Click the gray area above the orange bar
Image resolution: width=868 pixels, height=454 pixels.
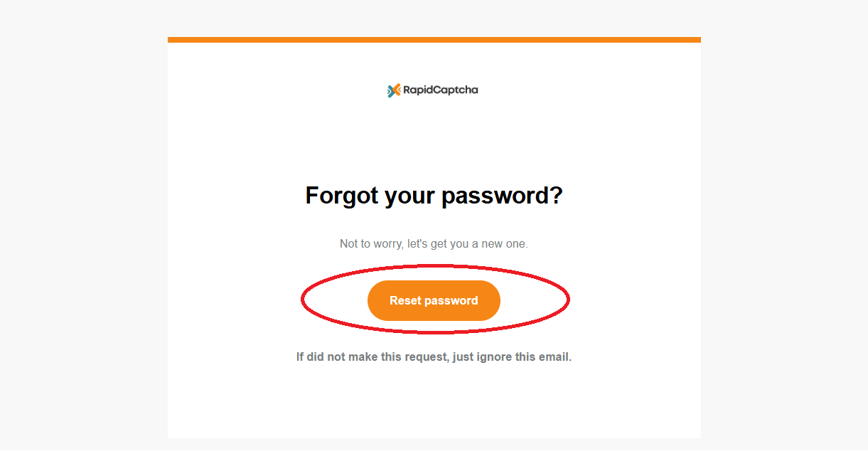tap(434, 18)
